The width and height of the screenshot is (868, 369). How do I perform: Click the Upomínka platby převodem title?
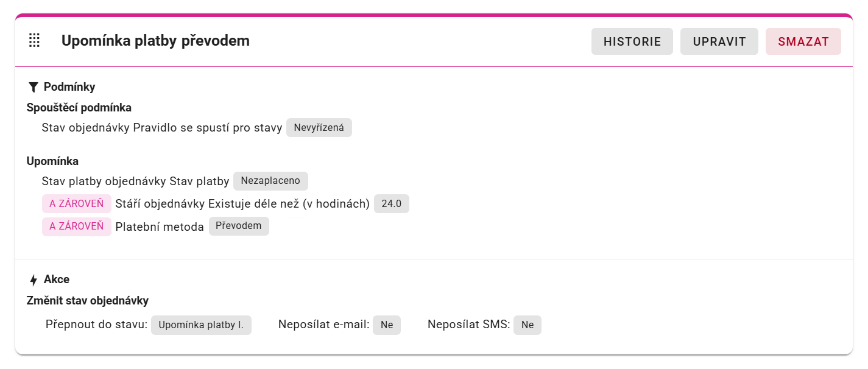tap(155, 41)
